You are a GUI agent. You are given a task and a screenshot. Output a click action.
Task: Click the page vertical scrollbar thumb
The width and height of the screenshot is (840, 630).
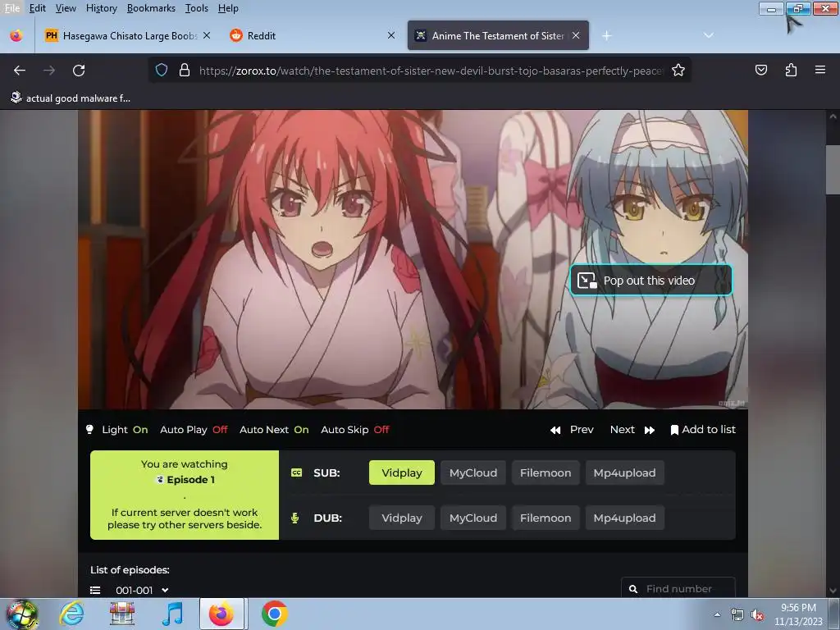(833, 169)
